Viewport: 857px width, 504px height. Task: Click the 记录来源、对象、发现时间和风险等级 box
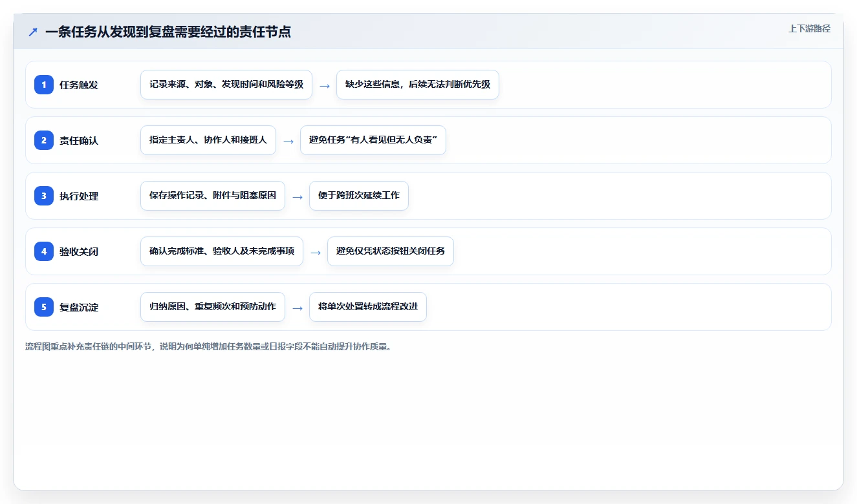click(x=226, y=85)
